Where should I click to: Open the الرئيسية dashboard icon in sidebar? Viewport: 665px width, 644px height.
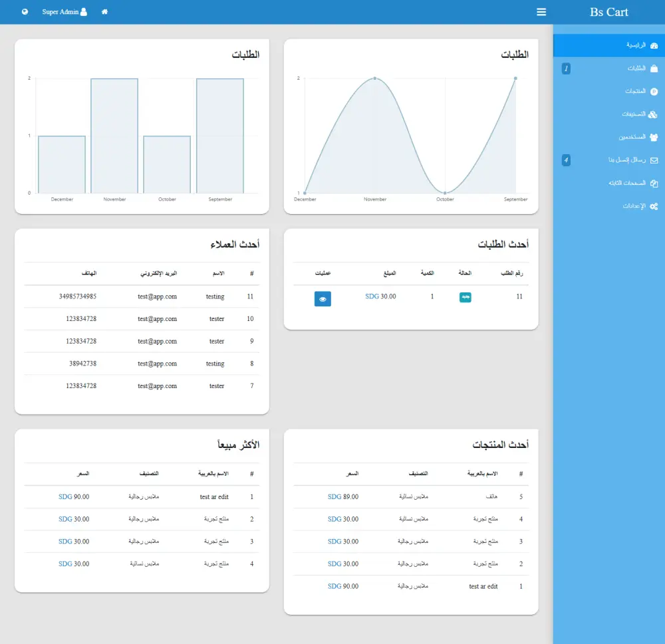pyautogui.click(x=654, y=45)
